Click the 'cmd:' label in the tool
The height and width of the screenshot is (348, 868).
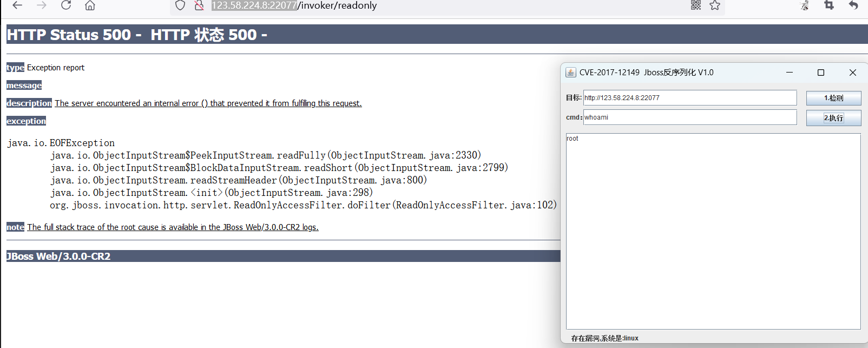[x=574, y=117]
